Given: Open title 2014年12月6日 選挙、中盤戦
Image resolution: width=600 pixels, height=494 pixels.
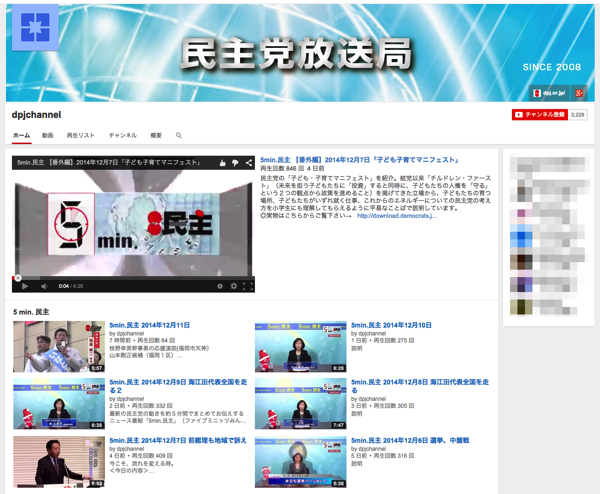Looking at the screenshot, I should click(410, 440).
